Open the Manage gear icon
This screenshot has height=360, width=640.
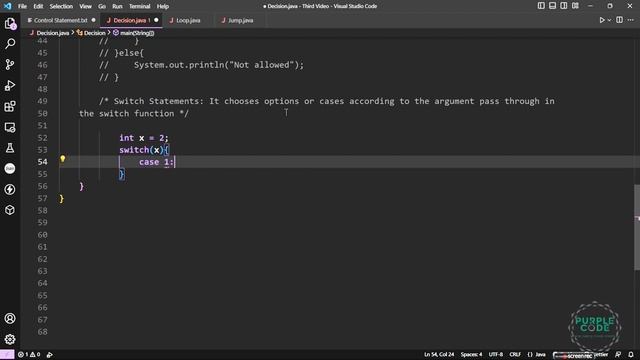pyautogui.click(x=10, y=339)
